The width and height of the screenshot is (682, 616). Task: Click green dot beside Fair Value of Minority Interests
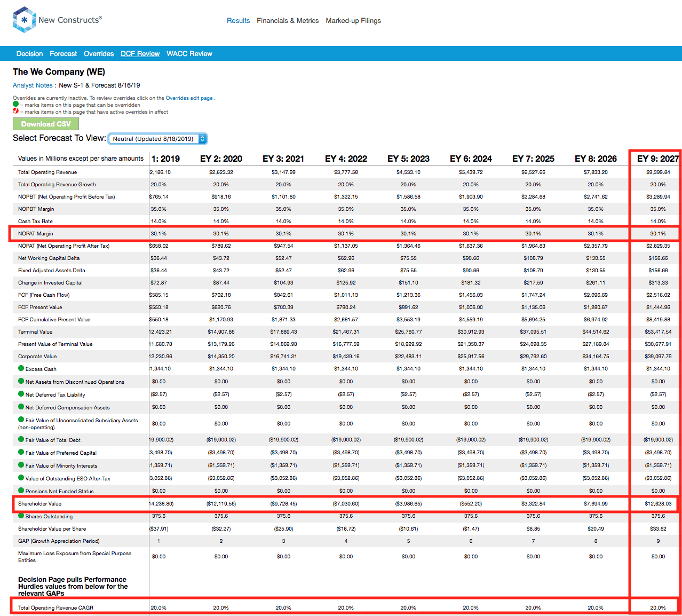point(21,465)
